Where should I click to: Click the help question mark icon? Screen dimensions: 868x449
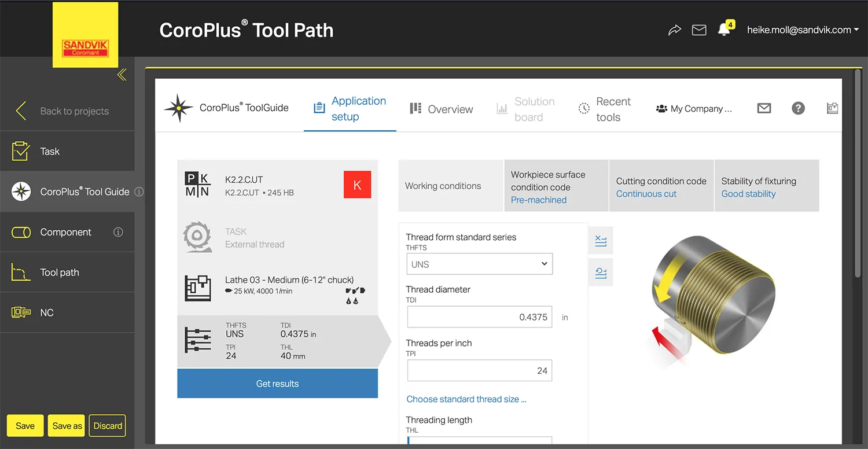point(798,108)
